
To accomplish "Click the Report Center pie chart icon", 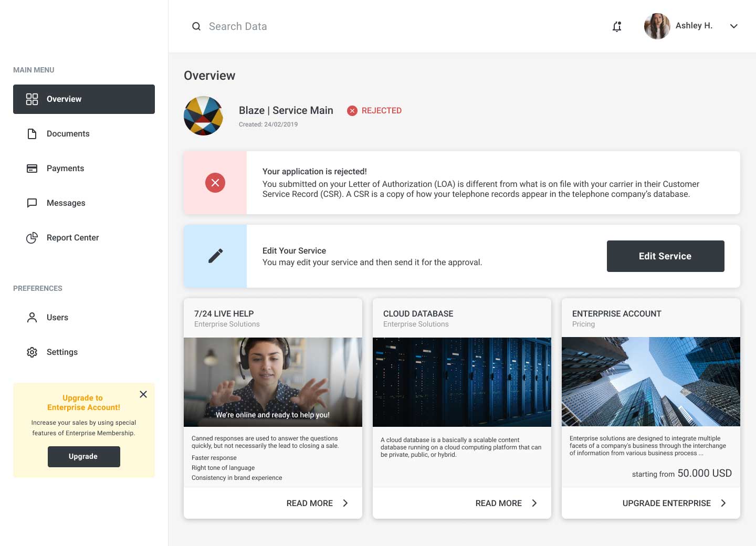I will coord(32,238).
